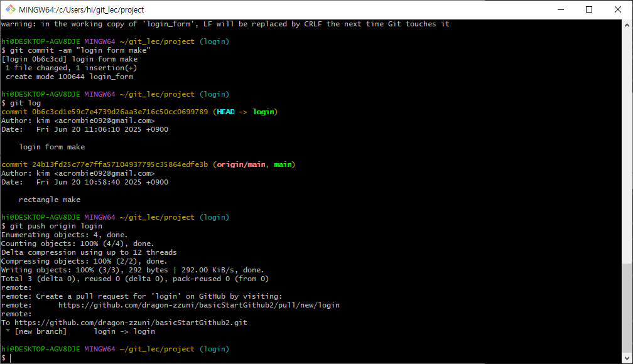The image size is (633, 364).
Task: Click the scrollbar down arrow
Action: [627, 358]
